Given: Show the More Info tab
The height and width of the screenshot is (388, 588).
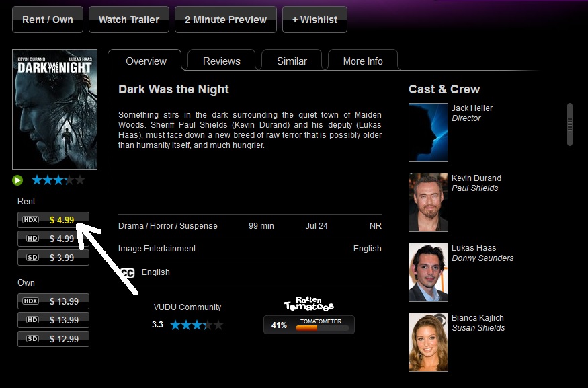Looking at the screenshot, I should tap(363, 61).
